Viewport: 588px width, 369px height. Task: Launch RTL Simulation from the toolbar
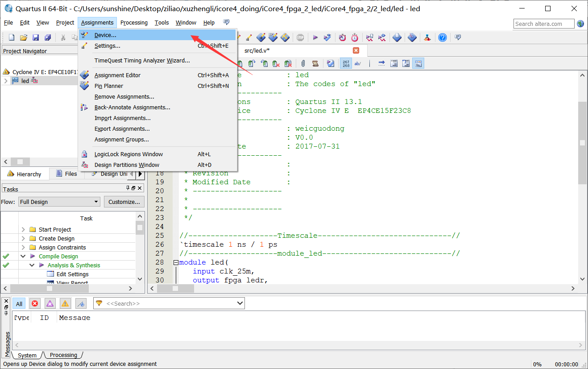tap(370, 37)
